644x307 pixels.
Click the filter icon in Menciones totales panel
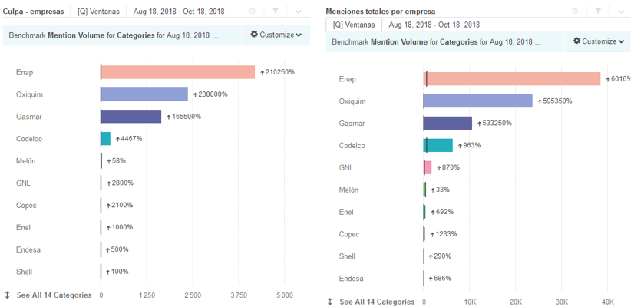point(597,12)
